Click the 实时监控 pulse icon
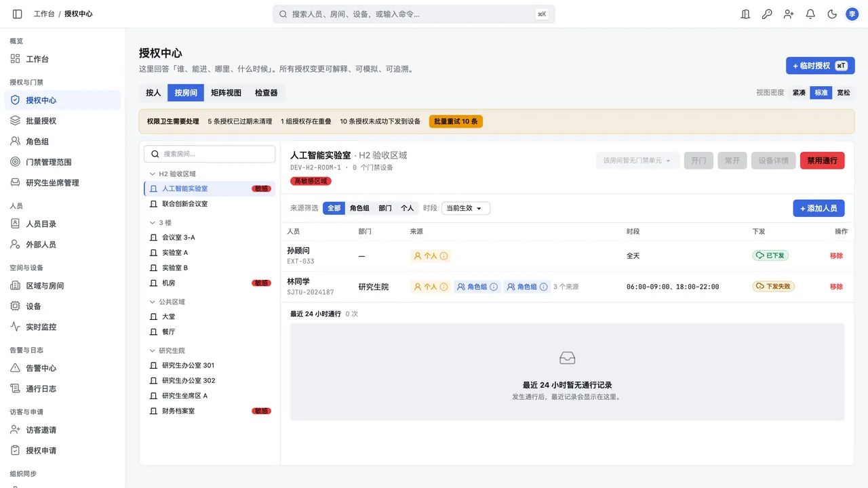This screenshot has width=868, height=488. click(x=15, y=327)
